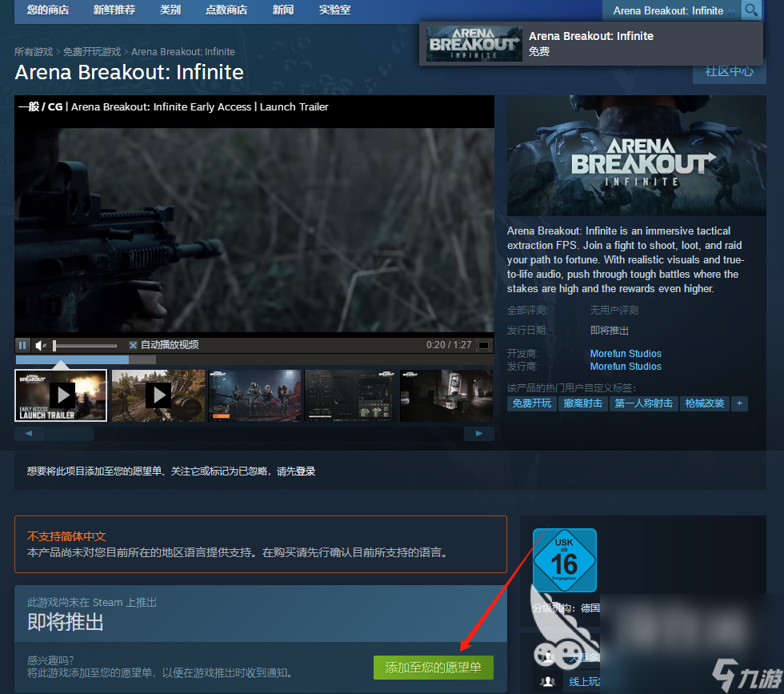Open the dark room screenshot thumbnail
The height and width of the screenshot is (694, 784).
pyautogui.click(x=446, y=395)
